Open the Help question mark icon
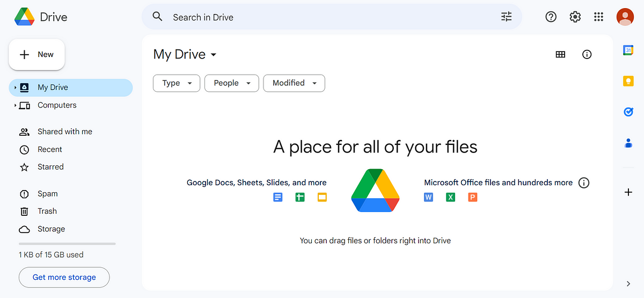Screen dimensions: 644x298 (x=551, y=17)
